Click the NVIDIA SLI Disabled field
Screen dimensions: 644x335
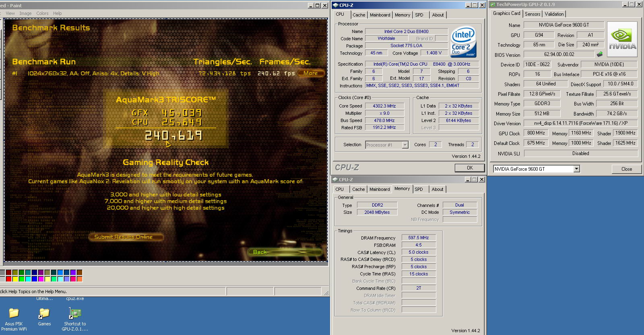[x=581, y=153]
